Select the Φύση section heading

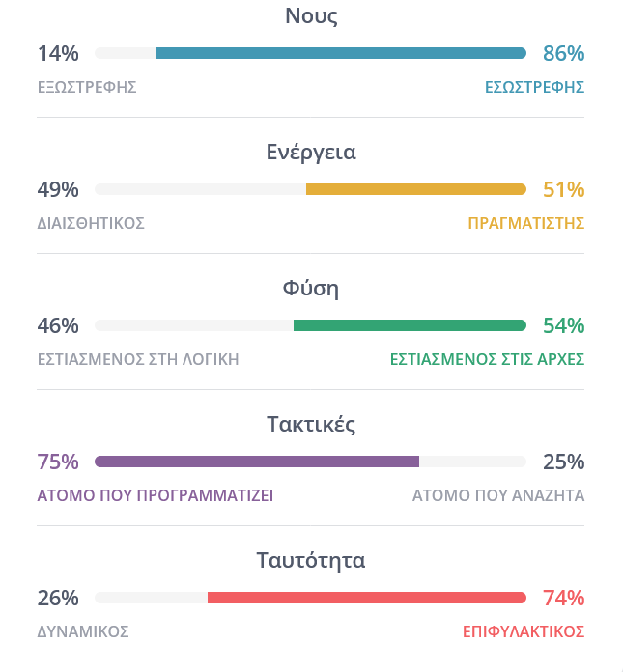pos(311,288)
